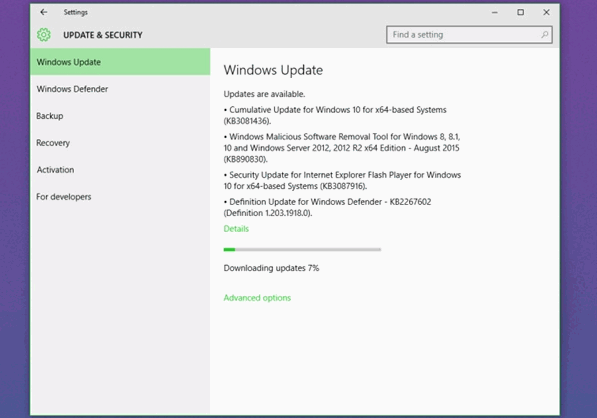Focus the Find a setting field
The image size is (597, 418).
click(x=469, y=35)
